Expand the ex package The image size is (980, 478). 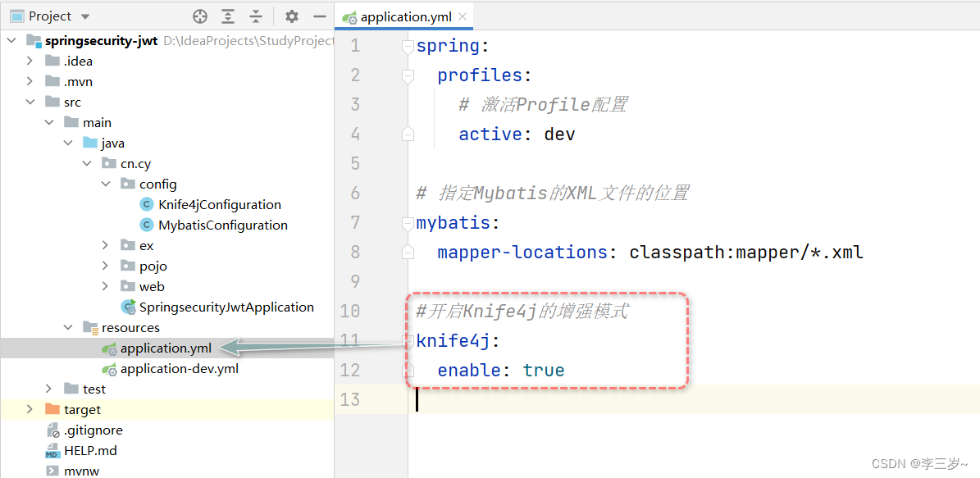[x=105, y=246]
